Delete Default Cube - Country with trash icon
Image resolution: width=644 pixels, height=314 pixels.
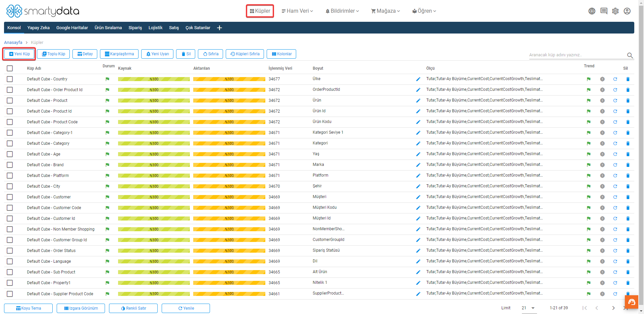pyautogui.click(x=628, y=79)
